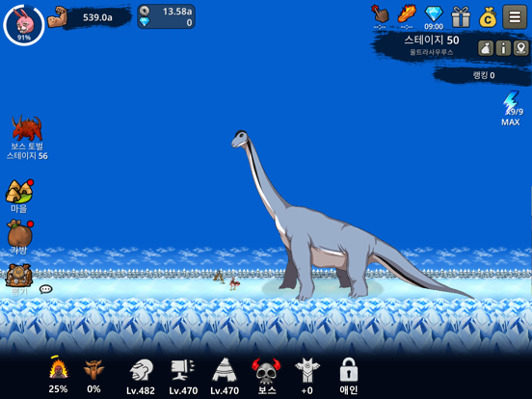Open the chat speech bubble
Screen dimensions: 532x399
46,289
